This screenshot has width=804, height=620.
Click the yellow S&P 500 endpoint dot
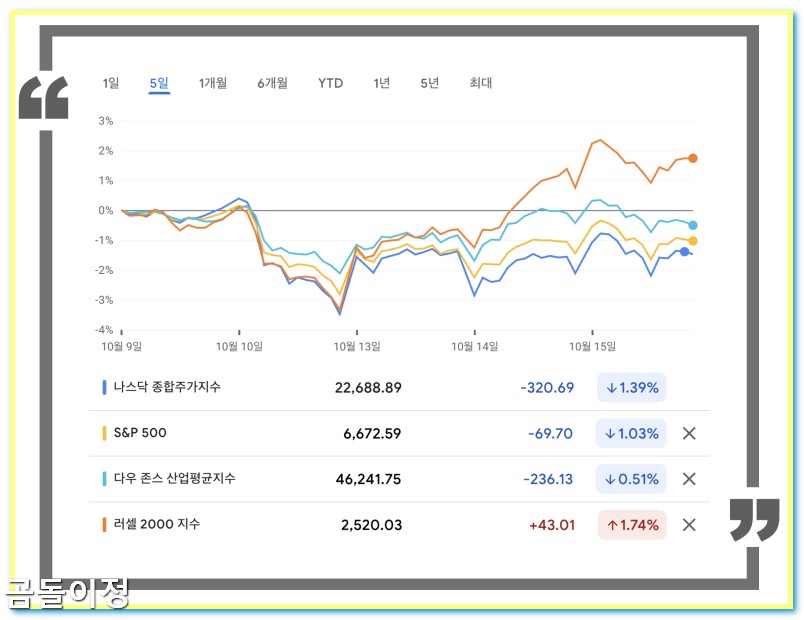pos(693,241)
